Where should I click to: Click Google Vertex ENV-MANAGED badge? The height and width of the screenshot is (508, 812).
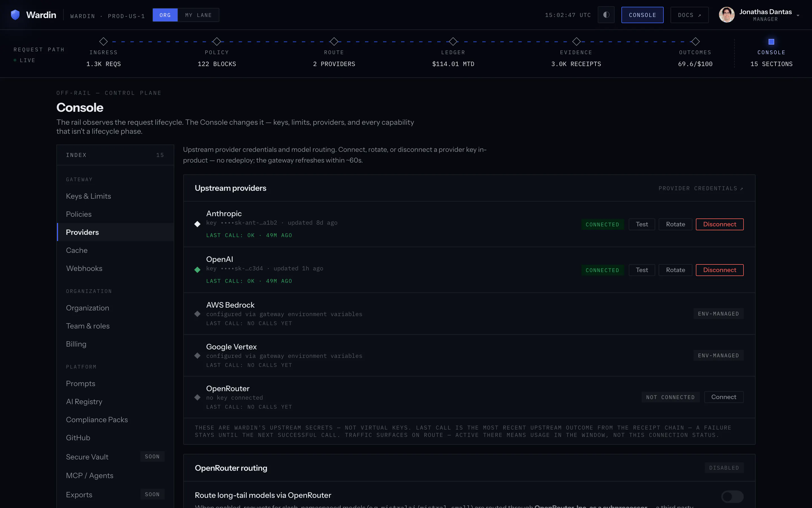(718, 356)
